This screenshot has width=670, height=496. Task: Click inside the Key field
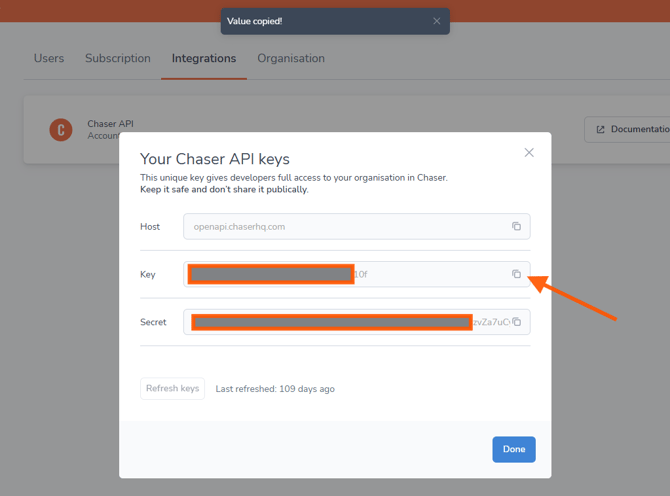[430, 274]
